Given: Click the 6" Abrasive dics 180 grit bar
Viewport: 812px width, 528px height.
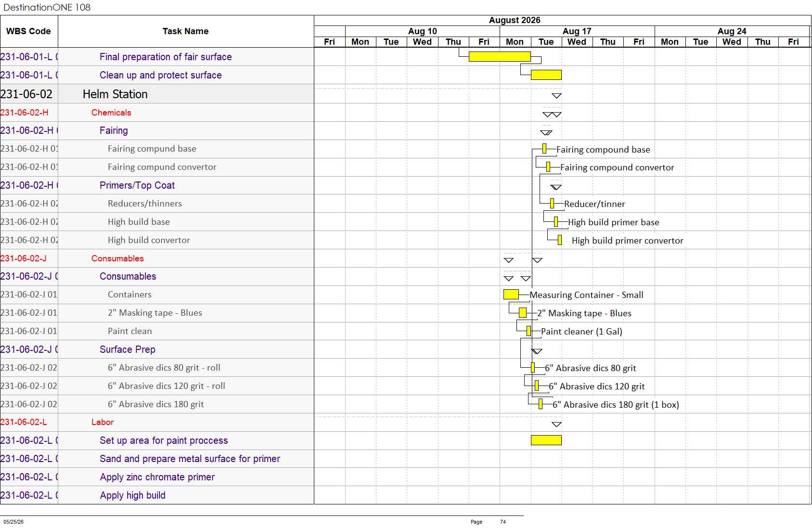Looking at the screenshot, I should tap(541, 404).
